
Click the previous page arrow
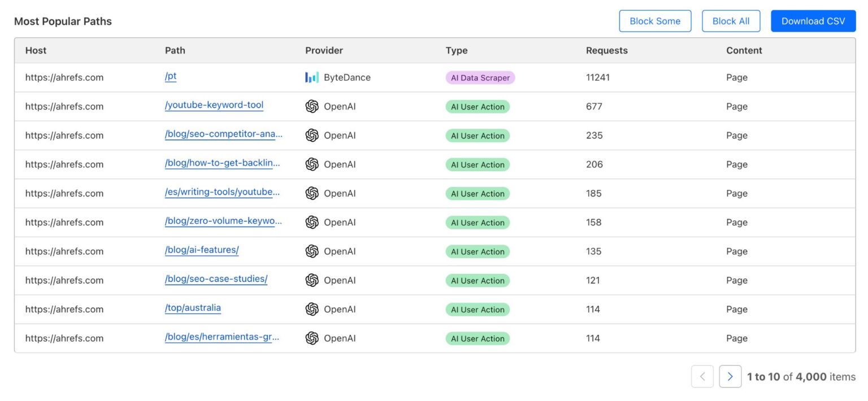click(x=702, y=376)
